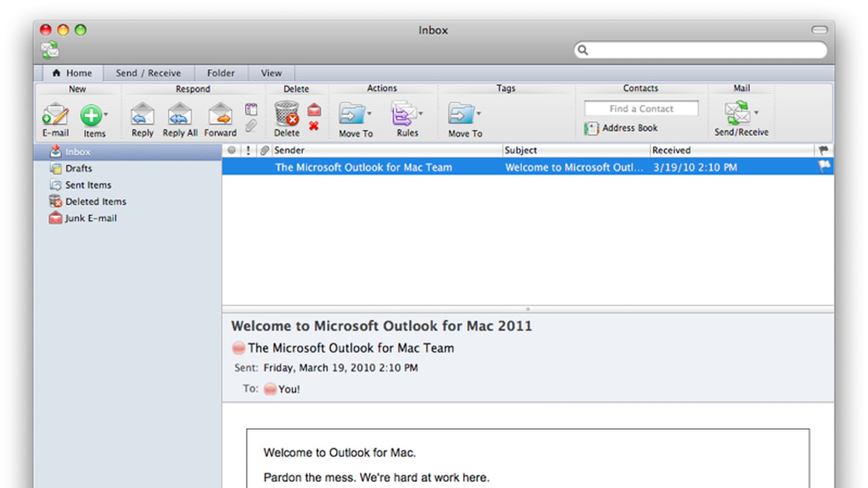This screenshot has width=868, height=488.
Task: Click the green New Items icon
Action: tap(92, 115)
